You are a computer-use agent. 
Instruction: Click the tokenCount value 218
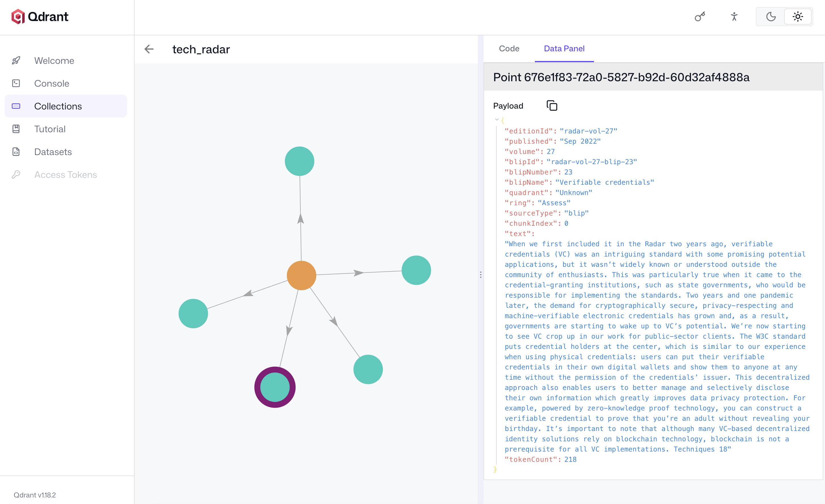tap(570, 459)
